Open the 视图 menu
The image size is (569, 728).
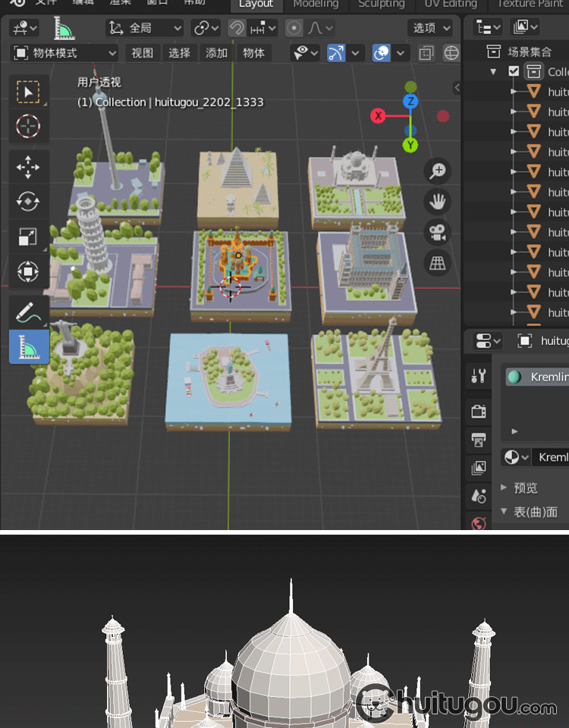(x=142, y=53)
